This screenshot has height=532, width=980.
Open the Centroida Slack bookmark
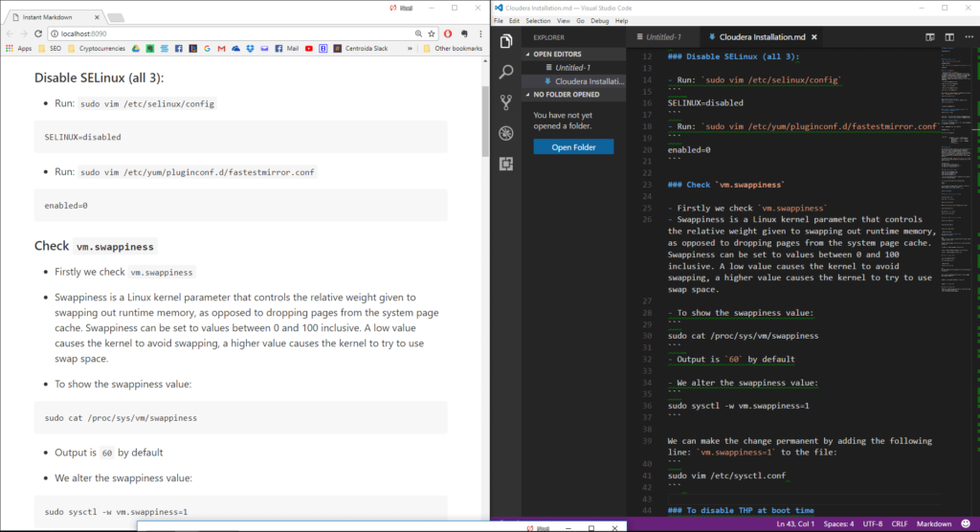pyautogui.click(x=360, y=48)
